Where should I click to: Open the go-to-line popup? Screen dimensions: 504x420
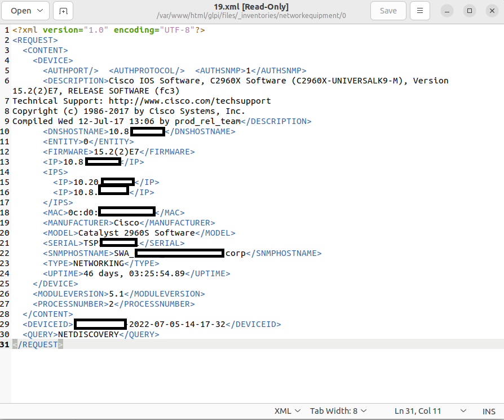point(418,410)
